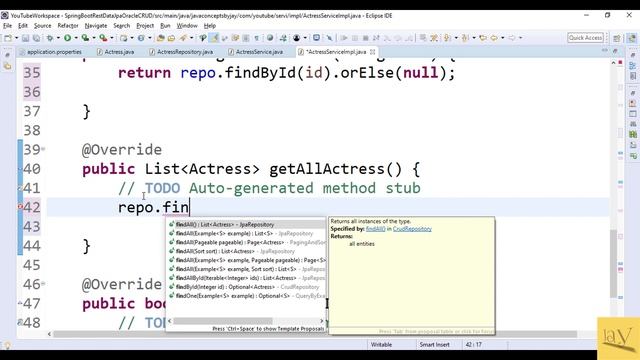Click the 42 : 17 cursor position
This screenshot has width=640, height=360.
tap(473, 345)
